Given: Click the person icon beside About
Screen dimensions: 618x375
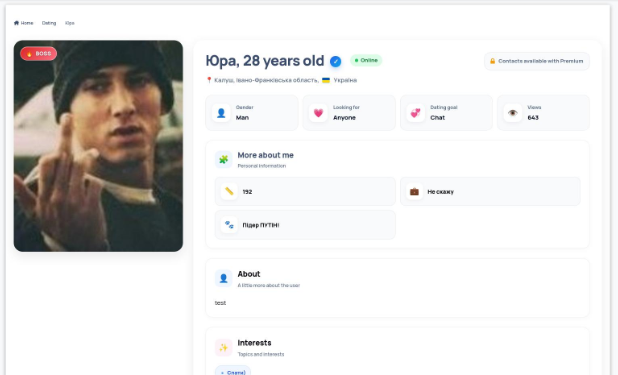Looking at the screenshot, I should click(x=223, y=278).
